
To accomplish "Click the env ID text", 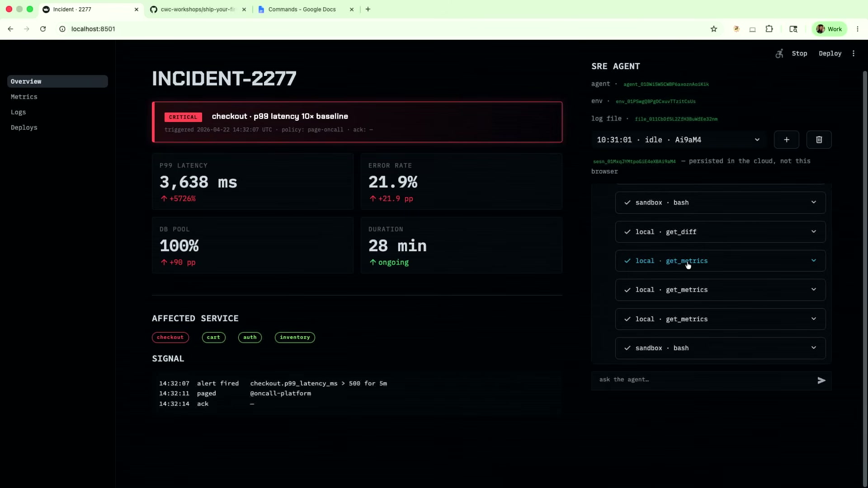I will 656,102.
